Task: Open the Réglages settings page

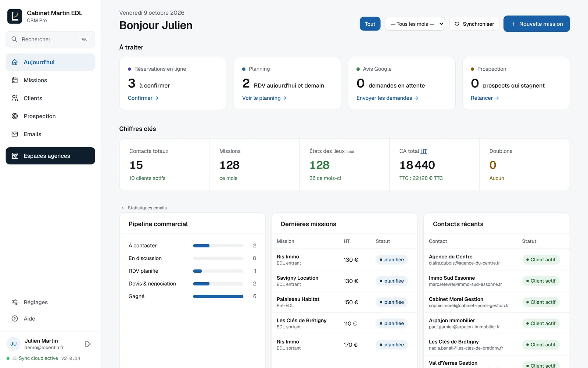Action: tap(50, 302)
